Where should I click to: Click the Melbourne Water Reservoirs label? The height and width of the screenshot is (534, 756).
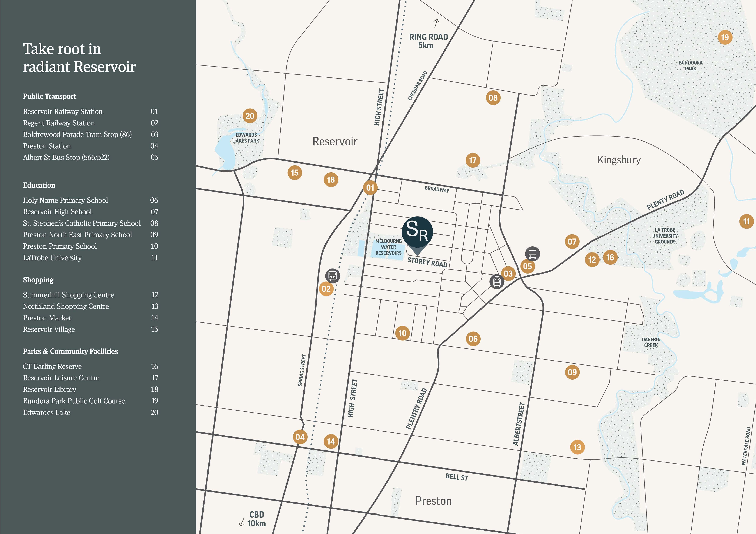[x=389, y=247]
